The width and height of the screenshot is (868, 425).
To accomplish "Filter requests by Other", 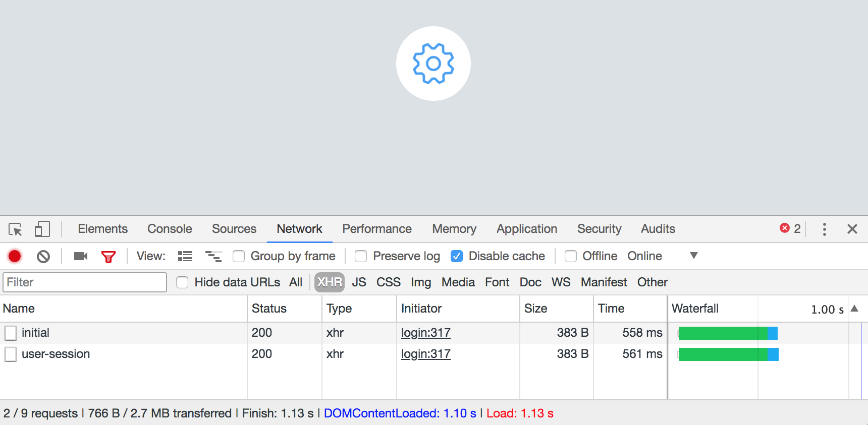I will (x=653, y=282).
